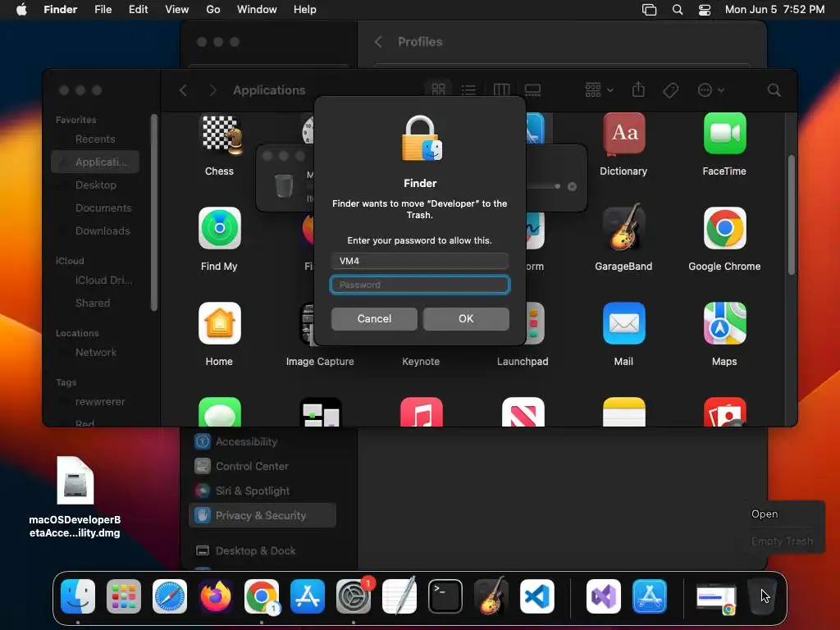Screen dimensions: 840x630
Task: Go forward in Finder window
Action: click(x=212, y=90)
